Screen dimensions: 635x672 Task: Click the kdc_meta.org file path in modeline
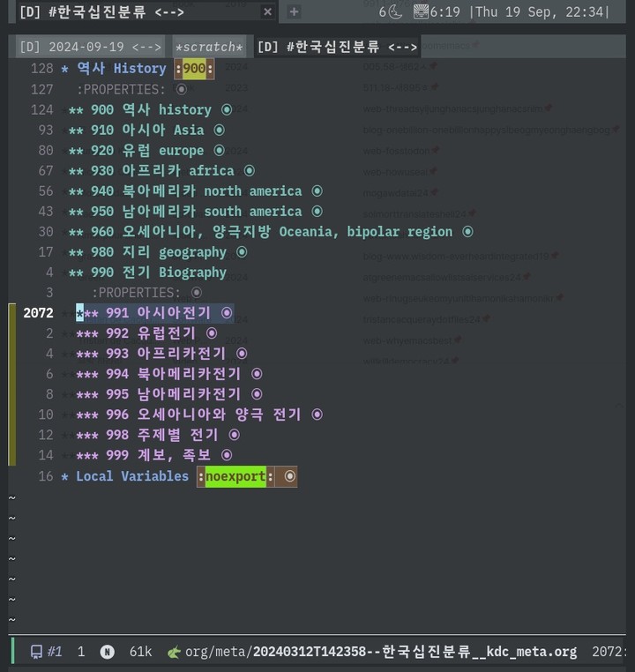coord(415,652)
